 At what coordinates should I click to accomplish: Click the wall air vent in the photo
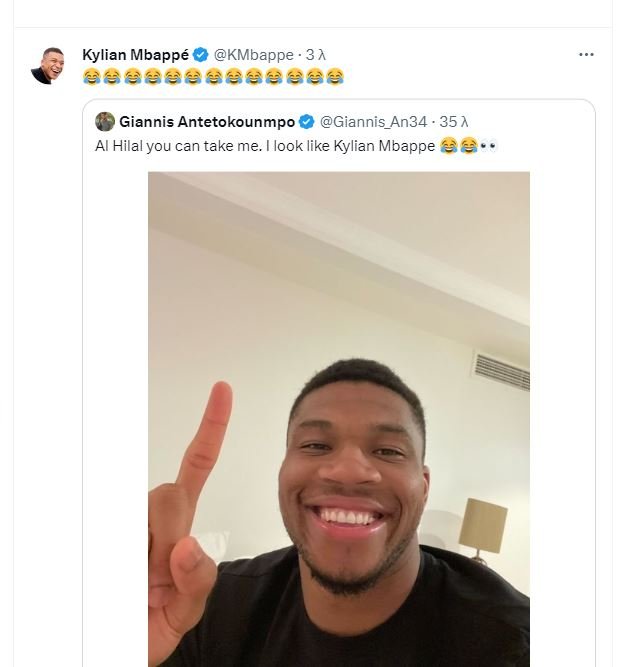pyautogui.click(x=500, y=372)
